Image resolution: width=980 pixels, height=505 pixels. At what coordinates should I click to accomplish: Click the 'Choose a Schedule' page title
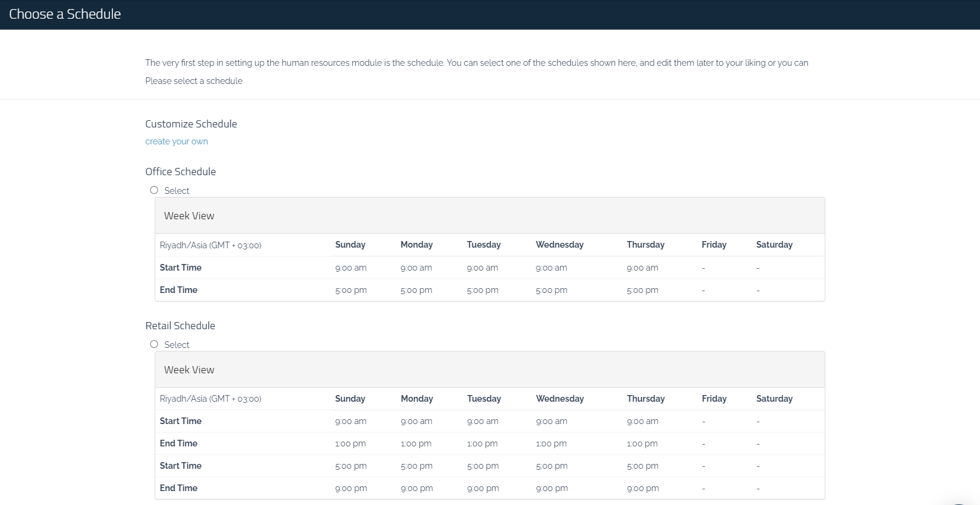[65, 14]
